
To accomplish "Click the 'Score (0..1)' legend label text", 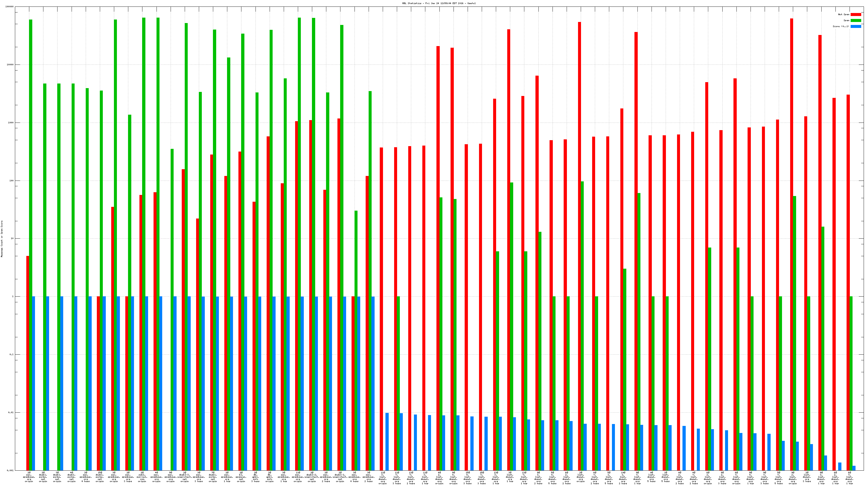I will 841,26.
